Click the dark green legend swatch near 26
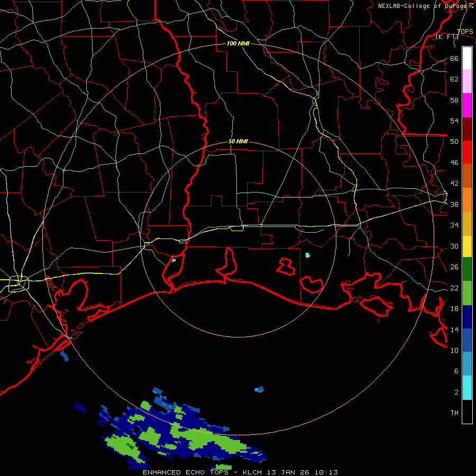 point(467,269)
